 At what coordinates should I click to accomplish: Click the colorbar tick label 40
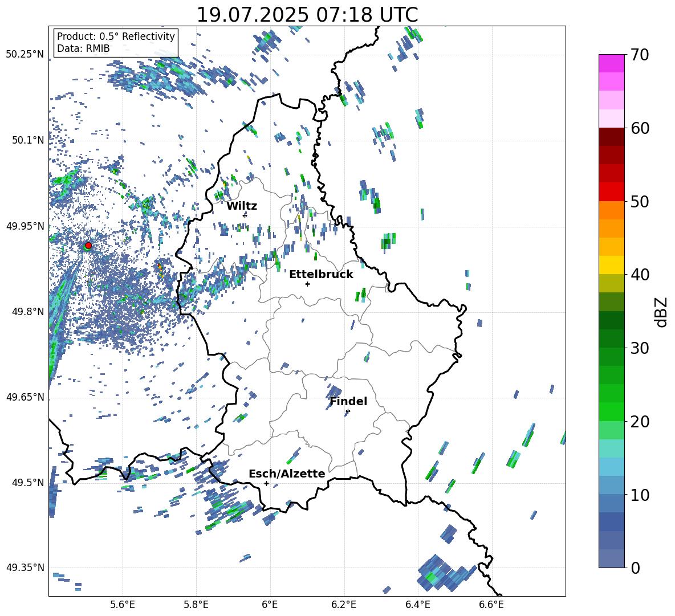640,275
